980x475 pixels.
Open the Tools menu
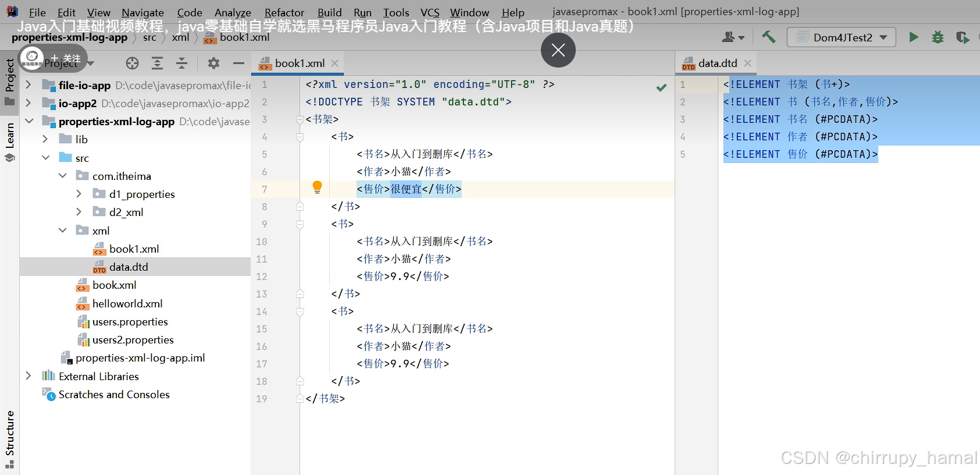[x=396, y=12]
